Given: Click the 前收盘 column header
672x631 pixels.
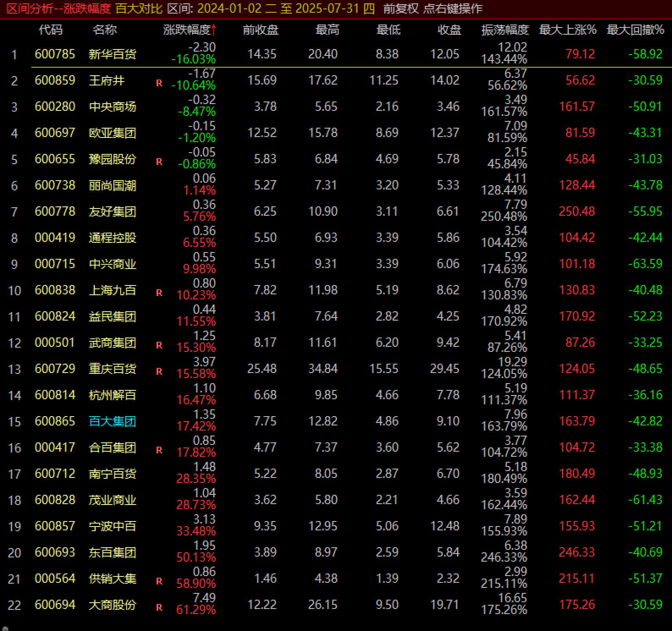Looking at the screenshot, I should point(260,30).
